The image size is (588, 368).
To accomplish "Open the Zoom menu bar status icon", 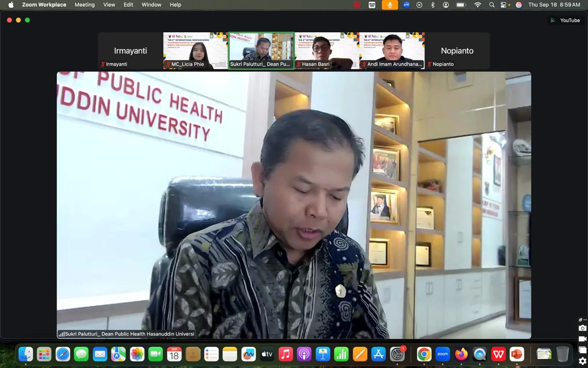I will tap(406, 5).
